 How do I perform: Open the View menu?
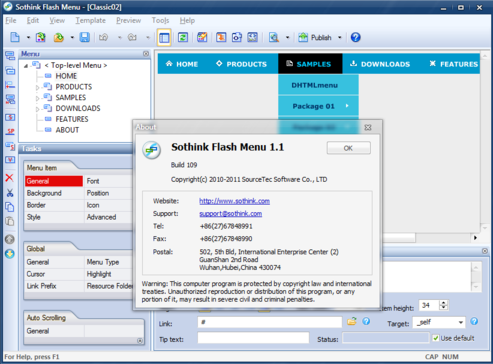point(57,20)
